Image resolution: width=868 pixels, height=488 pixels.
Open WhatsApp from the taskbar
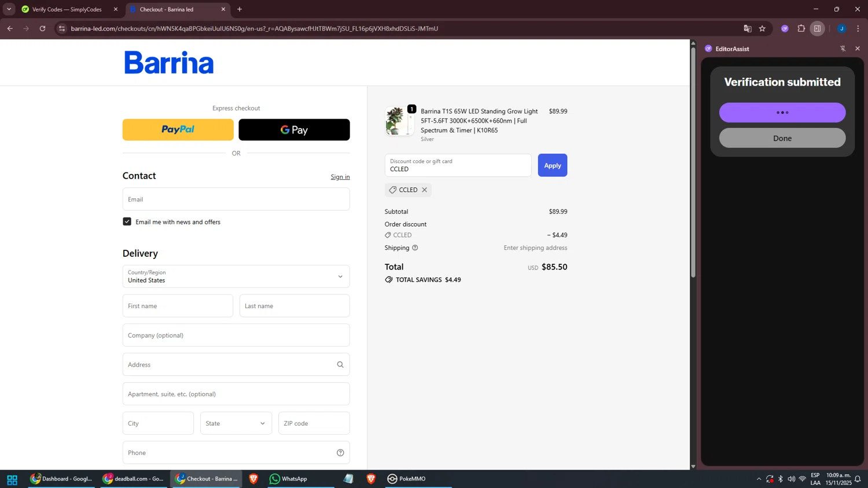300,479
